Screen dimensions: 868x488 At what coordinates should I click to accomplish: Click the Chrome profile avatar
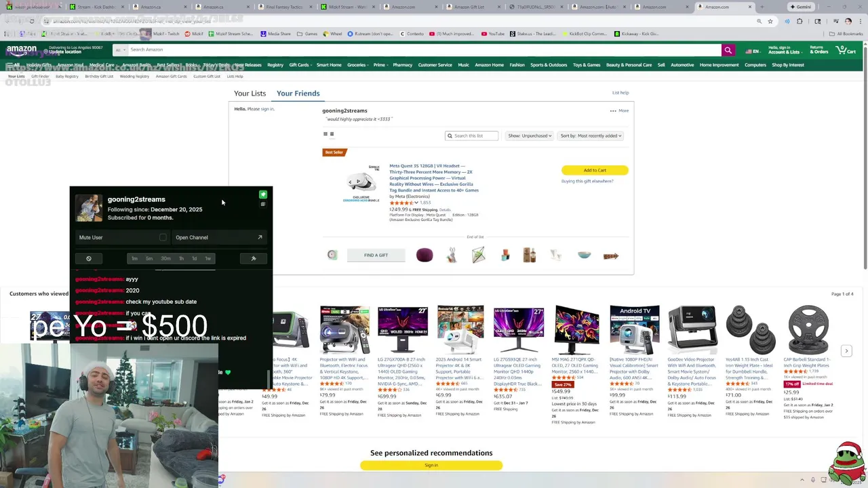(848, 21)
